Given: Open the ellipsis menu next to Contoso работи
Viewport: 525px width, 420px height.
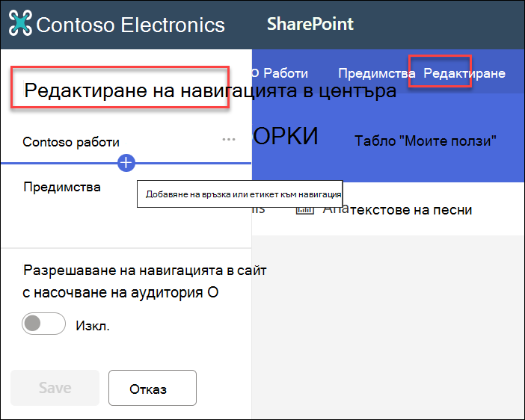Looking at the screenshot, I should (x=229, y=139).
